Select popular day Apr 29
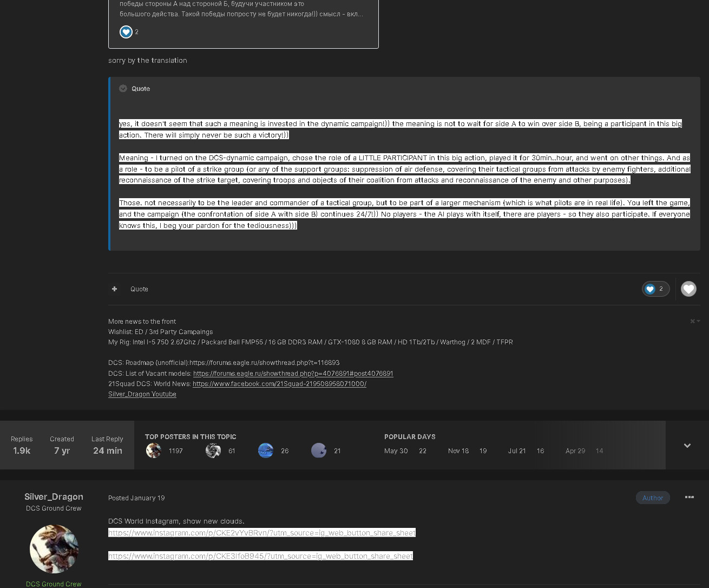 point(575,451)
